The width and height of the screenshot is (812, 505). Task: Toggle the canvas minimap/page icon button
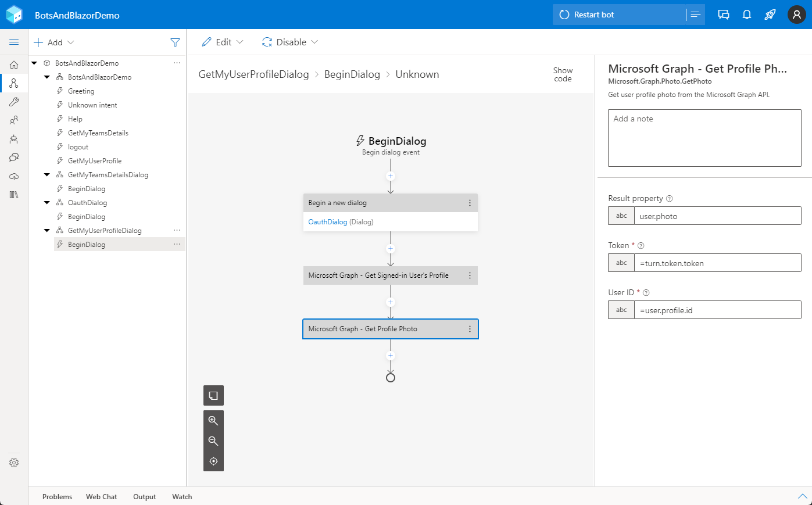coord(213,395)
